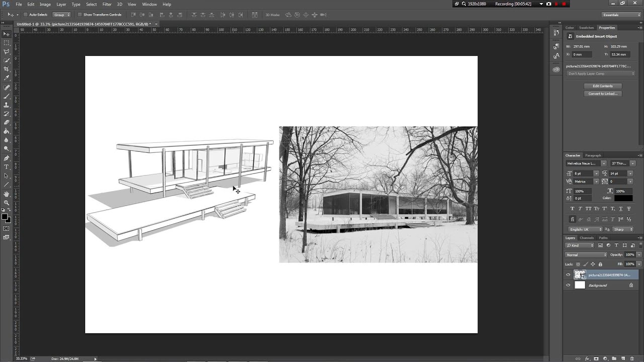Select the Polygonal Lasso tool

tap(7, 51)
